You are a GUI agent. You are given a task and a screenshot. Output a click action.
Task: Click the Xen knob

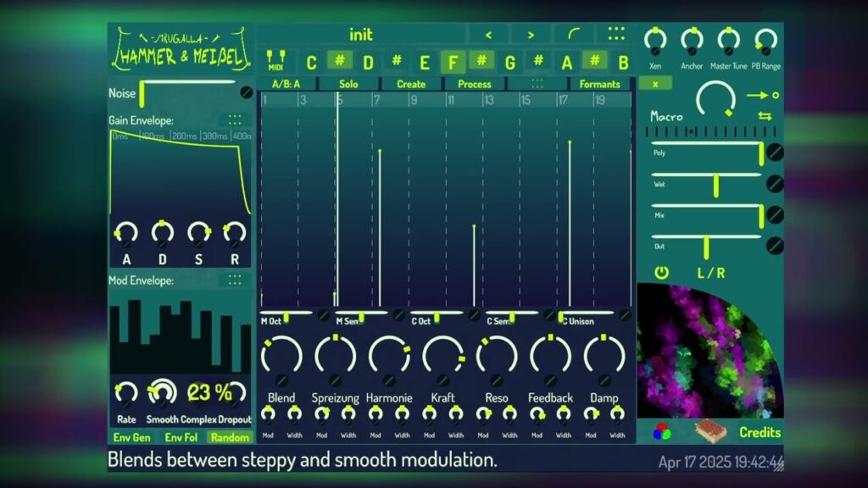655,42
